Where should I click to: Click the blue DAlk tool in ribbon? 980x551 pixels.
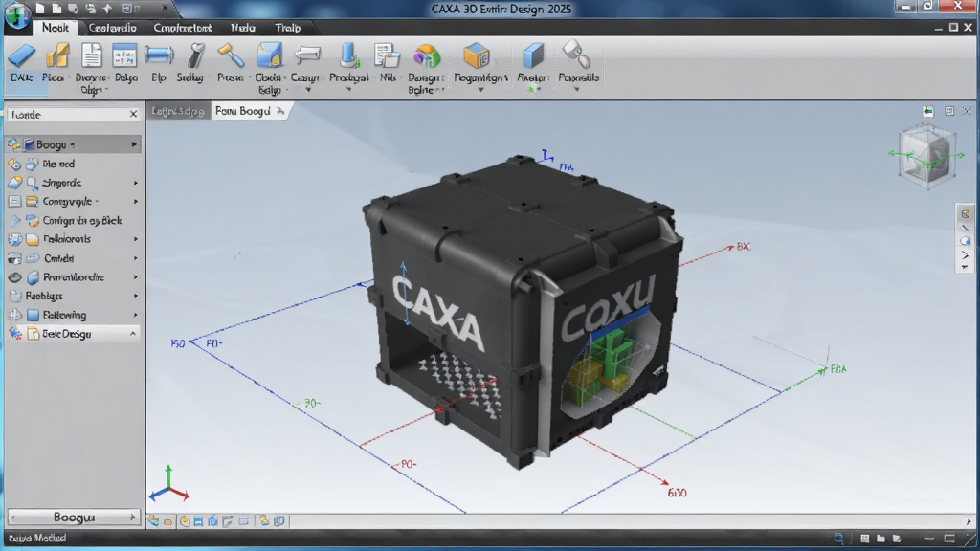(x=22, y=63)
